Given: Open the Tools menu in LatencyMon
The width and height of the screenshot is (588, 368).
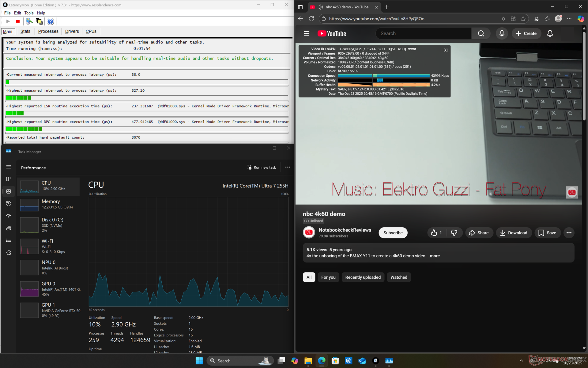Looking at the screenshot, I should tap(29, 13).
